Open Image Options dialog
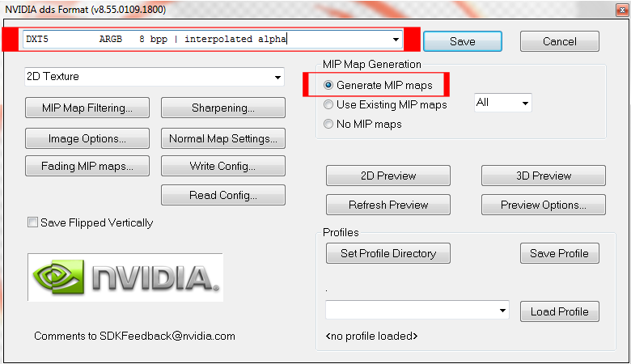This screenshot has width=631, height=364. [x=87, y=138]
